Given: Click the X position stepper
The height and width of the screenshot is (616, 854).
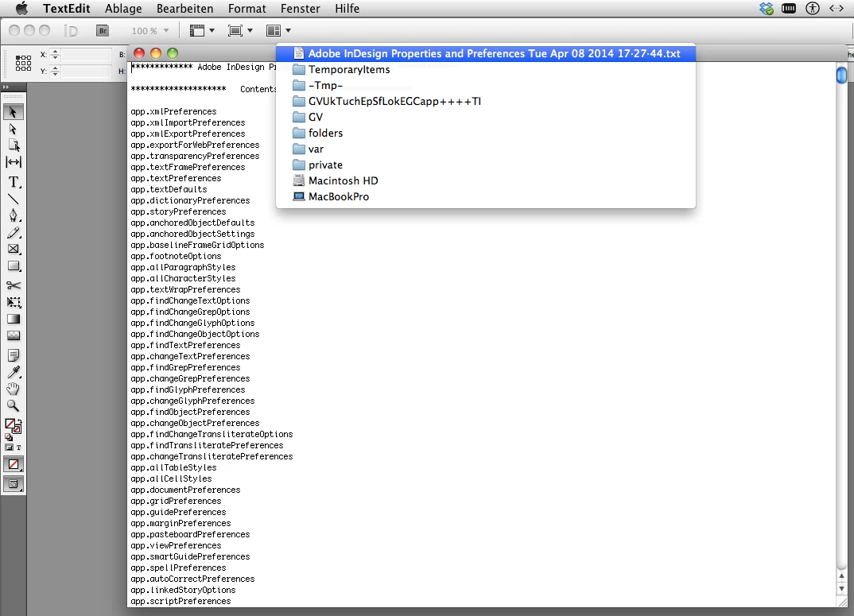Looking at the screenshot, I should [x=54, y=55].
